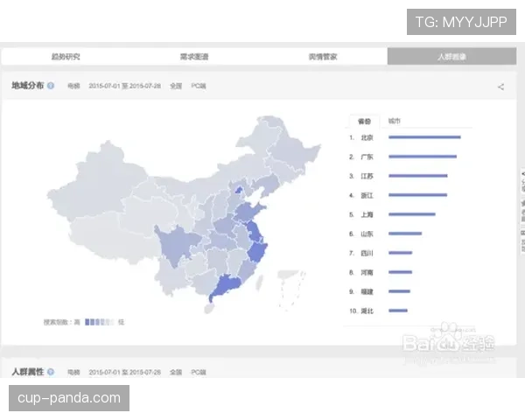Click the keyword in 地域分布 header
525x420 pixels.
73,86
